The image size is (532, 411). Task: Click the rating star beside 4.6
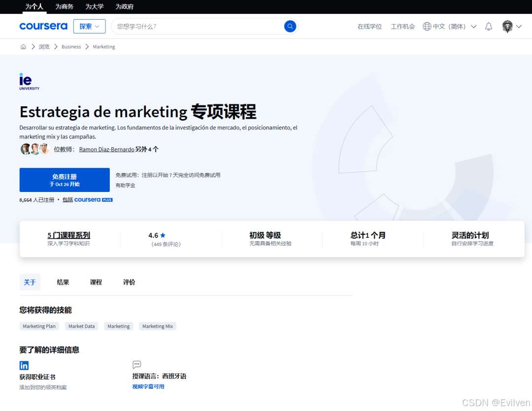(x=163, y=235)
